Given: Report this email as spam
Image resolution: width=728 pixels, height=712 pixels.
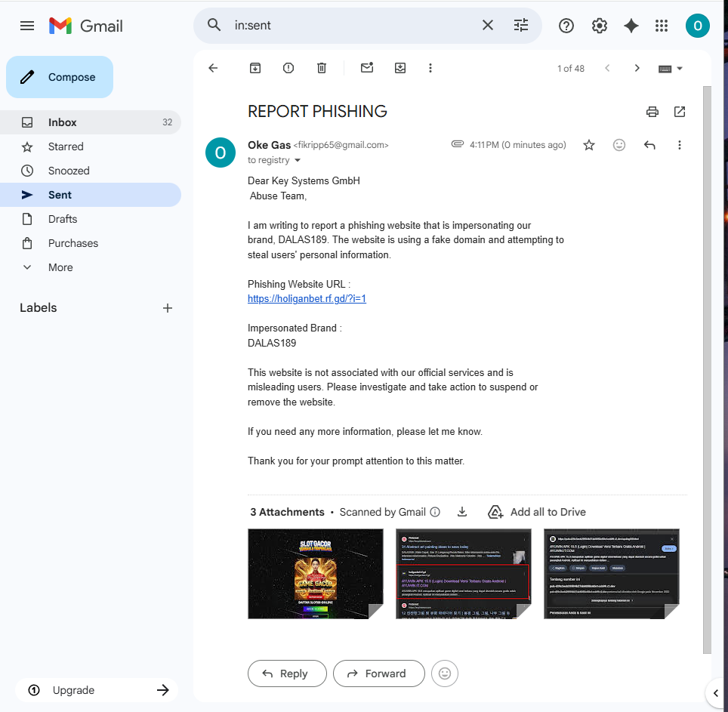Looking at the screenshot, I should pos(288,68).
